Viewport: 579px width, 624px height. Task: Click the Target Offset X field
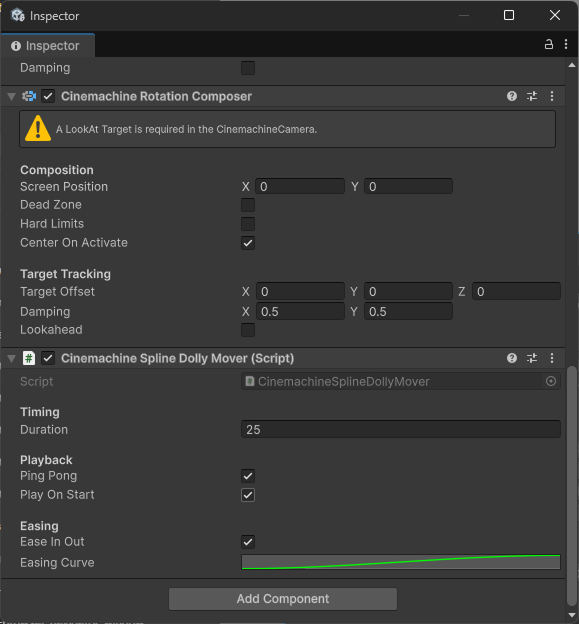click(300, 291)
